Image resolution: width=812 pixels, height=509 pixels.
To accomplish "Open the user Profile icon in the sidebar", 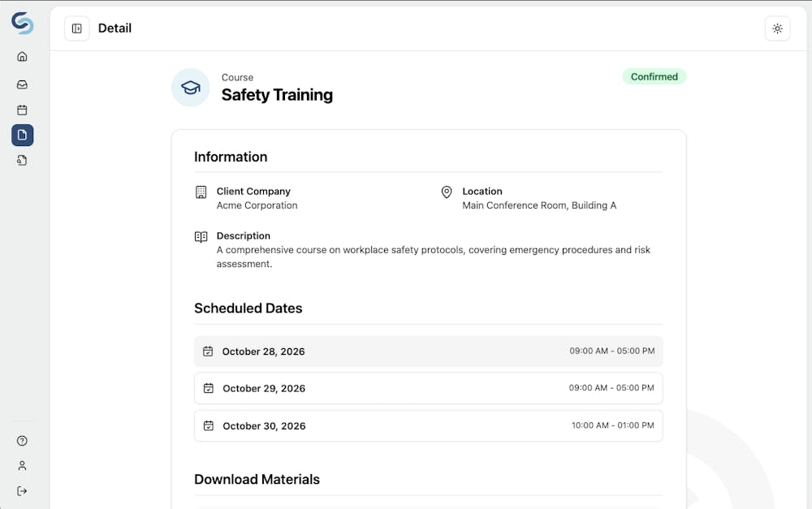I will (22, 465).
